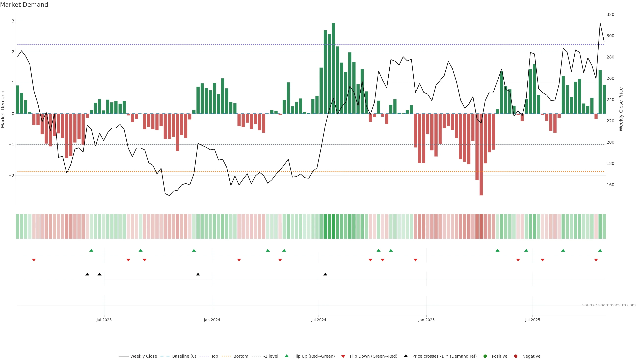Click the Market Demand chart title
The width and height of the screenshot is (644, 362).
click(x=24, y=5)
